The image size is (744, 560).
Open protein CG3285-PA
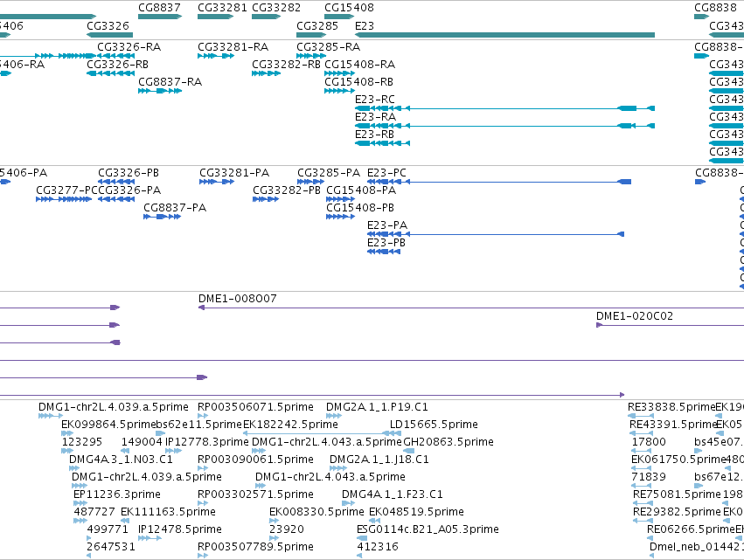311,182
